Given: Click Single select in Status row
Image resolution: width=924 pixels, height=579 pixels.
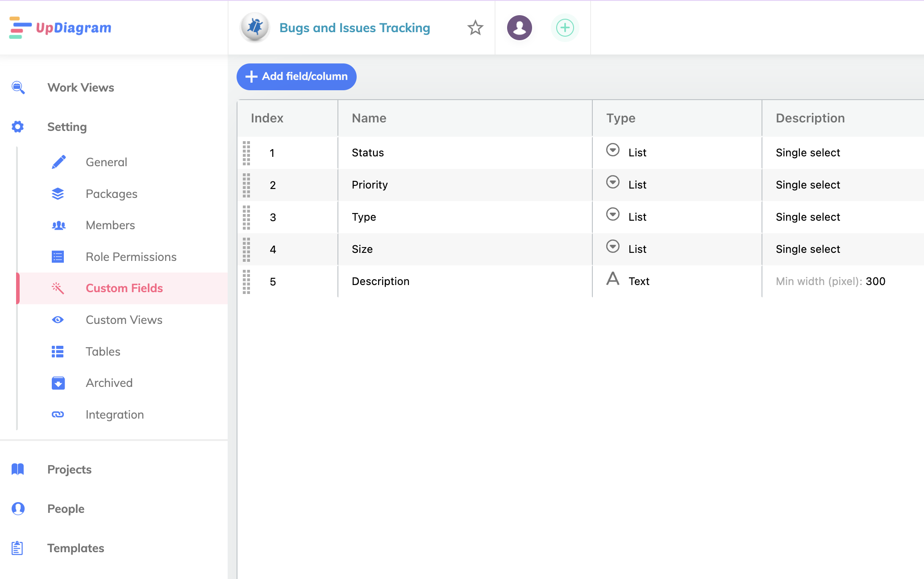Looking at the screenshot, I should (x=808, y=153).
